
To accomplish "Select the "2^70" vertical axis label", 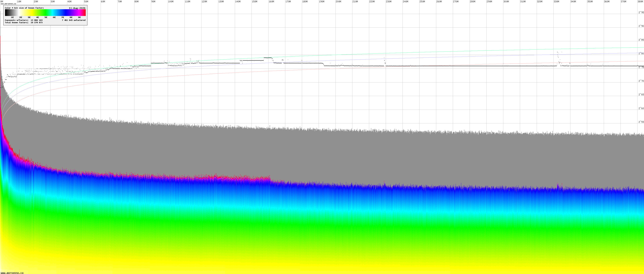I will [641, 81].
